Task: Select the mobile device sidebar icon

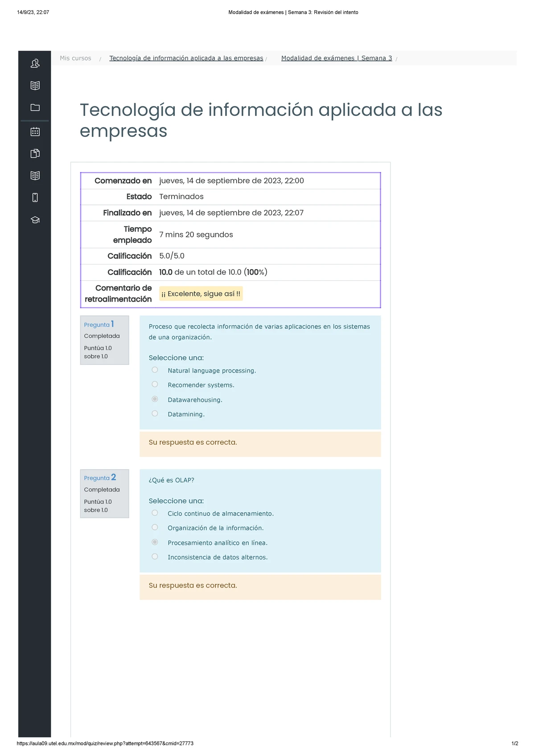Action: 35,197
